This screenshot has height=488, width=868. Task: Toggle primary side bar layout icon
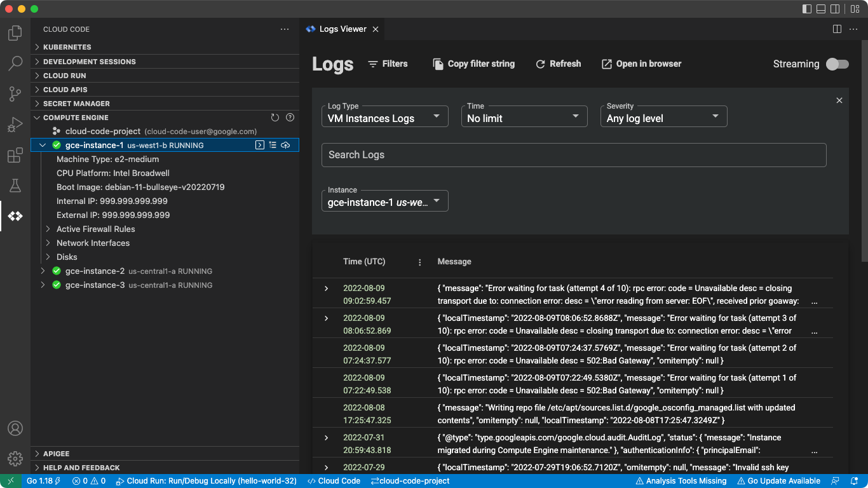(807, 9)
